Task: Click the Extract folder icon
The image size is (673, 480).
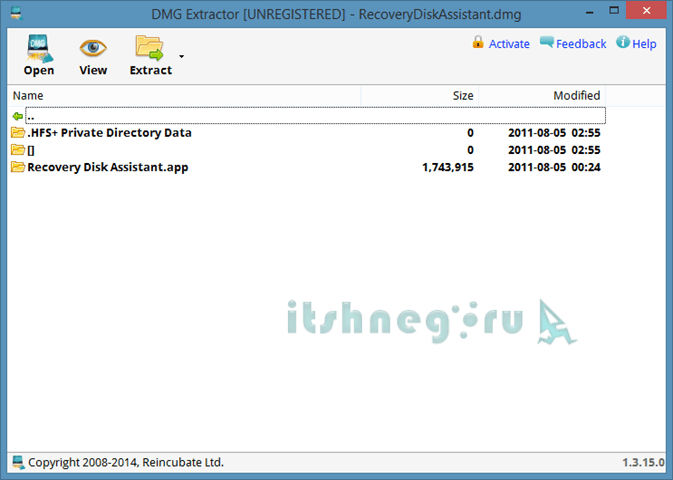Action: coord(149,48)
